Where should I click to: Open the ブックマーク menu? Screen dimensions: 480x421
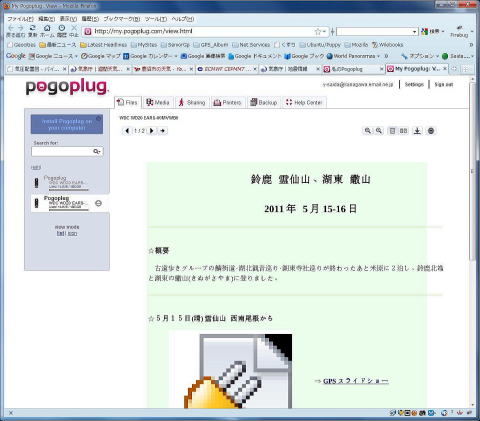[122, 19]
